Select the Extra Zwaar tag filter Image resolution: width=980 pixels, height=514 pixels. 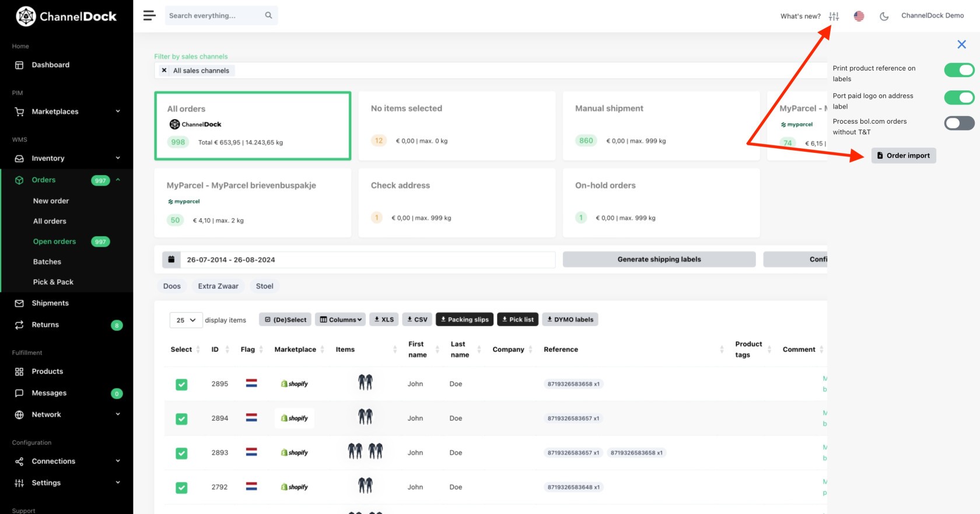pyautogui.click(x=218, y=286)
